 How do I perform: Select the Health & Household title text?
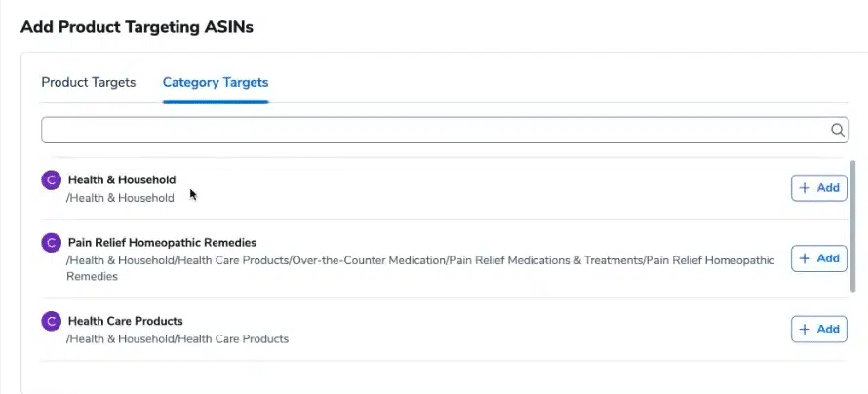[122, 180]
